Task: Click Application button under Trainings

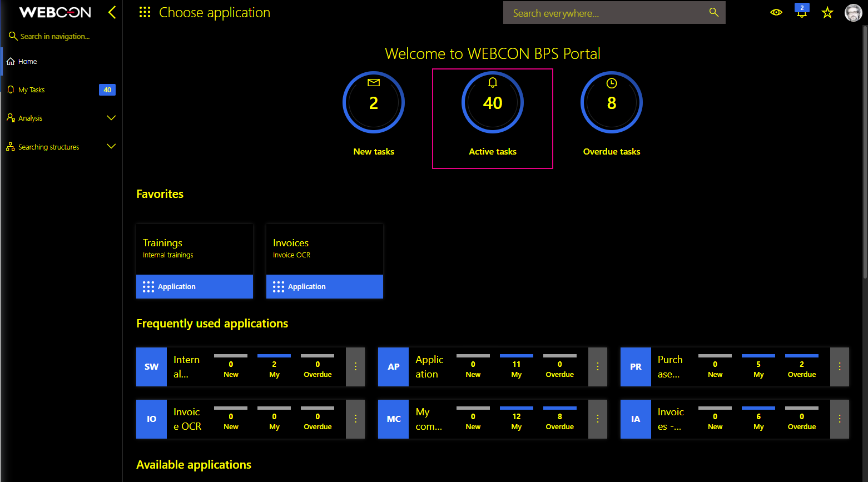Action: pos(195,286)
